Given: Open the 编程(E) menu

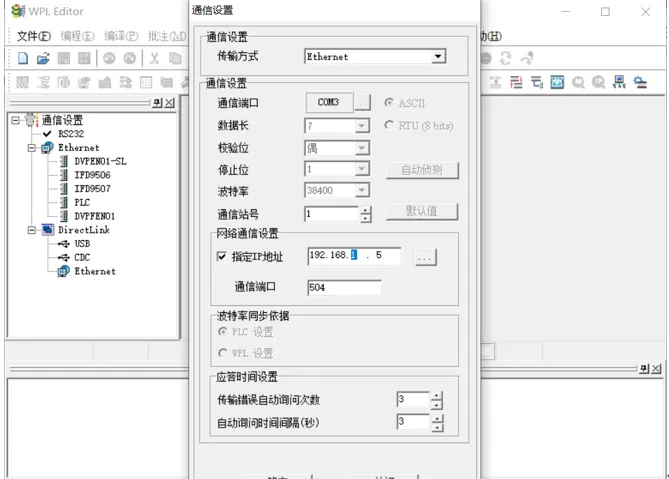Looking at the screenshot, I should [x=77, y=36].
